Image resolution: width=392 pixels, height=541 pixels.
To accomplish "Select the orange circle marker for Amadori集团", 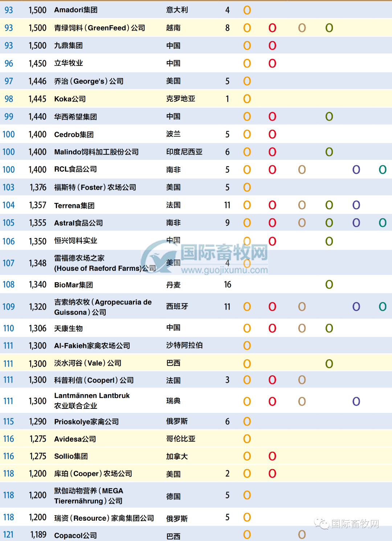I will (247, 10).
